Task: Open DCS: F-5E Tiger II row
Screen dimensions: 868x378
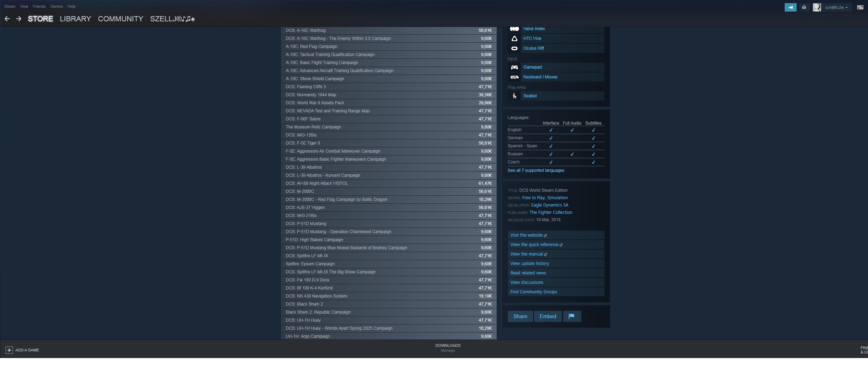Action: pyautogui.click(x=389, y=143)
